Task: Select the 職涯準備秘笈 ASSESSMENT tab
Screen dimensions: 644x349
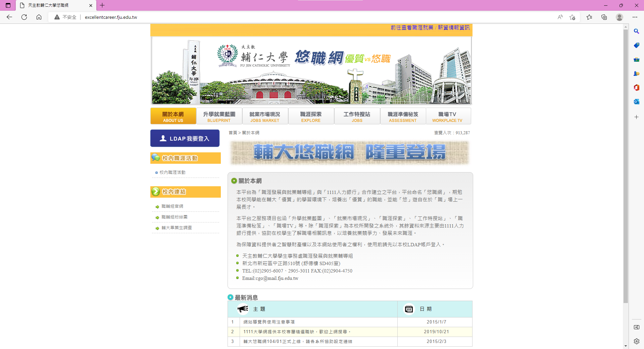Action: click(403, 116)
